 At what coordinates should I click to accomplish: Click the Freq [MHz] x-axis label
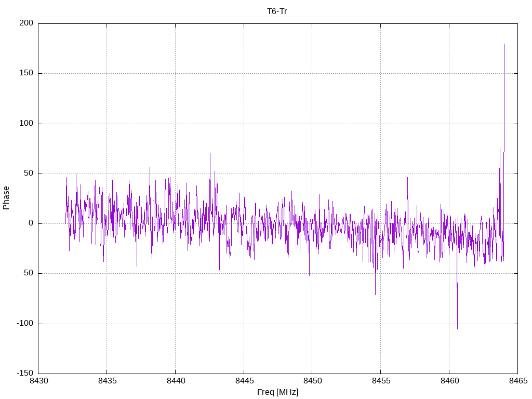pyautogui.click(x=277, y=392)
